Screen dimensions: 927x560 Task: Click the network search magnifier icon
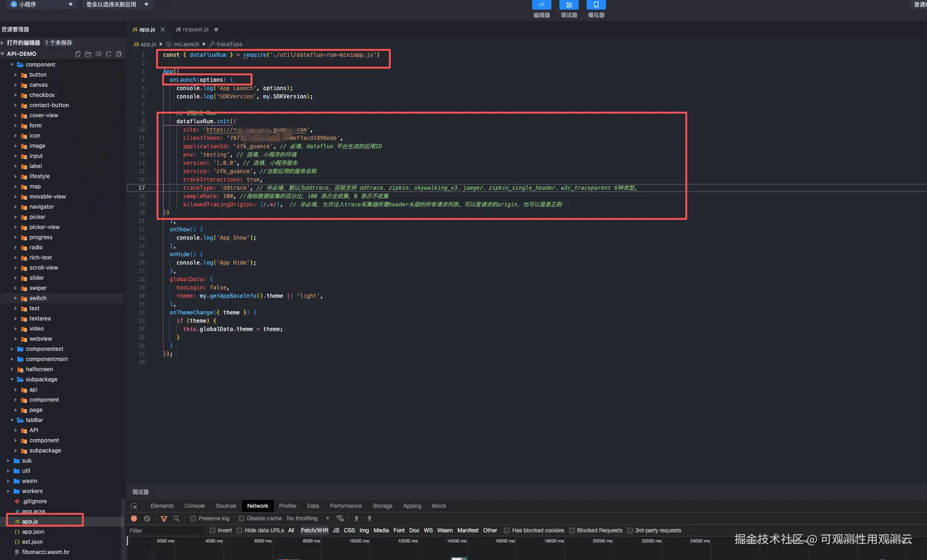[x=176, y=518]
